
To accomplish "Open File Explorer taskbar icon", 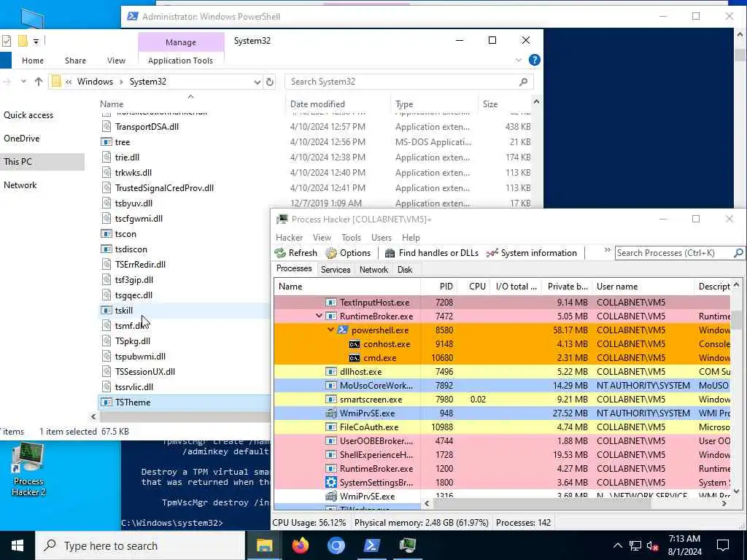I will [264, 545].
